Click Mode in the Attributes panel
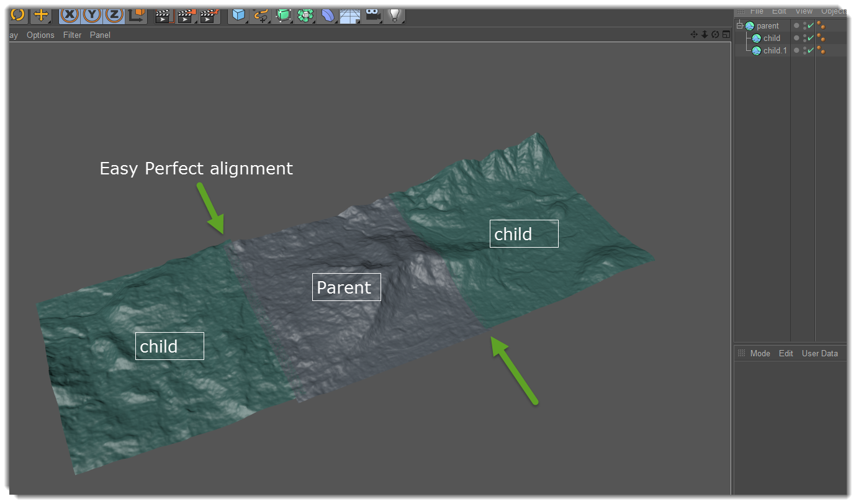This screenshot has width=856, height=504. pos(759,353)
